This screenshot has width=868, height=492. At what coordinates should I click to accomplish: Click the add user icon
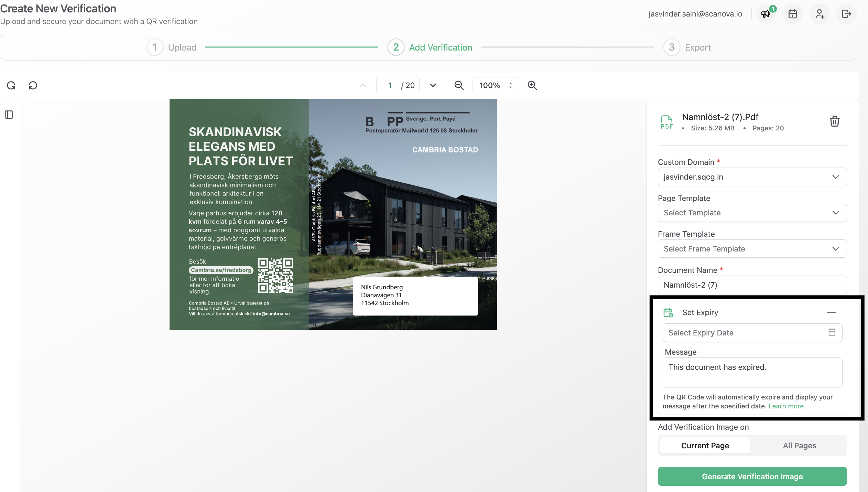coord(820,14)
